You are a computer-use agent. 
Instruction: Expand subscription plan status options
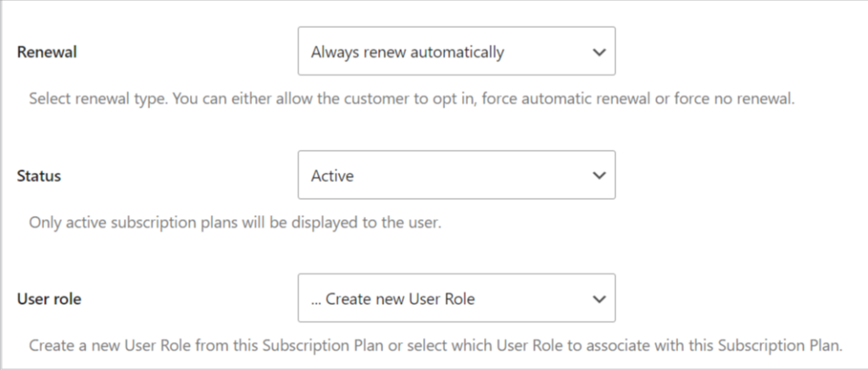[456, 176]
